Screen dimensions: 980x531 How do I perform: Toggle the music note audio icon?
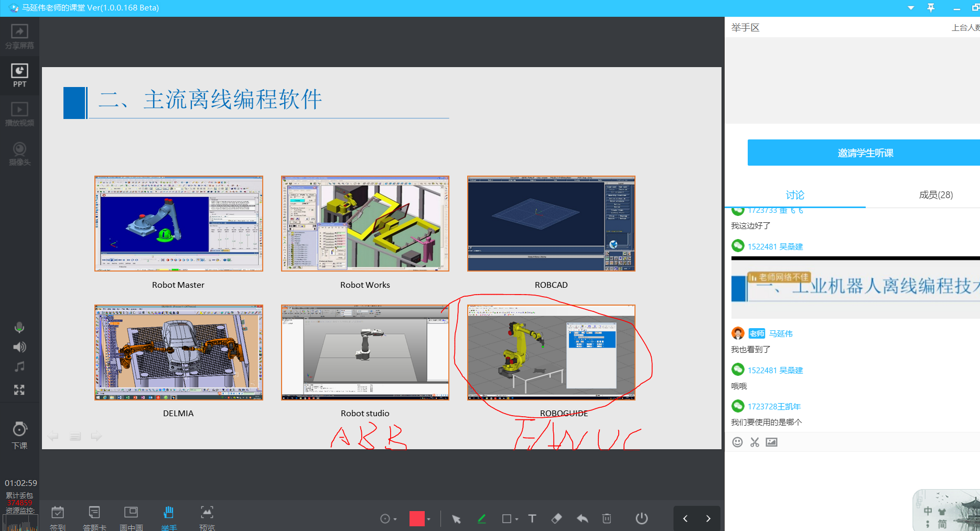pyautogui.click(x=19, y=367)
